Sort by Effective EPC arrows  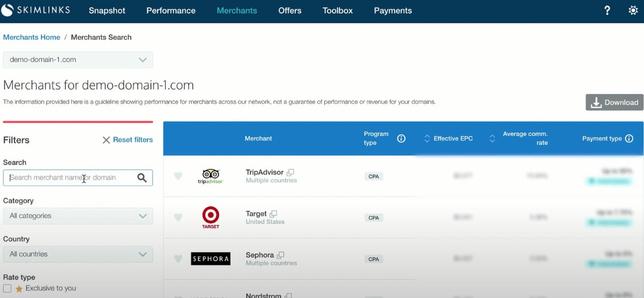[427, 139]
